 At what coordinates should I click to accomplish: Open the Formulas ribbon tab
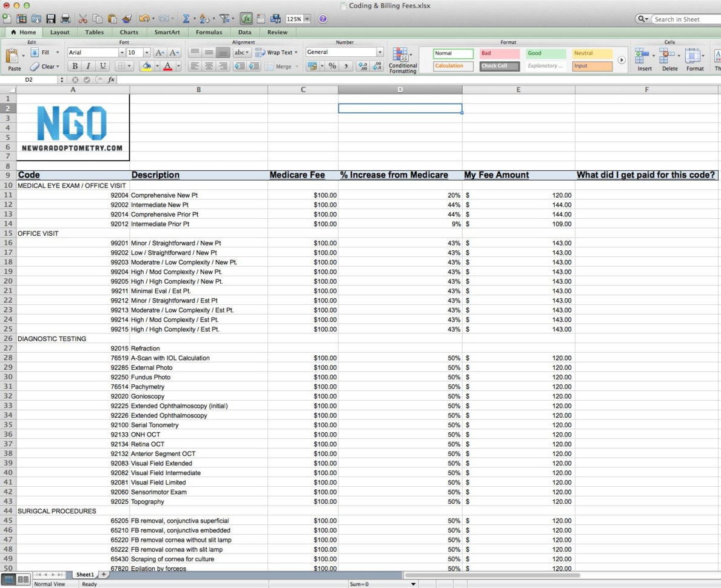(x=209, y=32)
